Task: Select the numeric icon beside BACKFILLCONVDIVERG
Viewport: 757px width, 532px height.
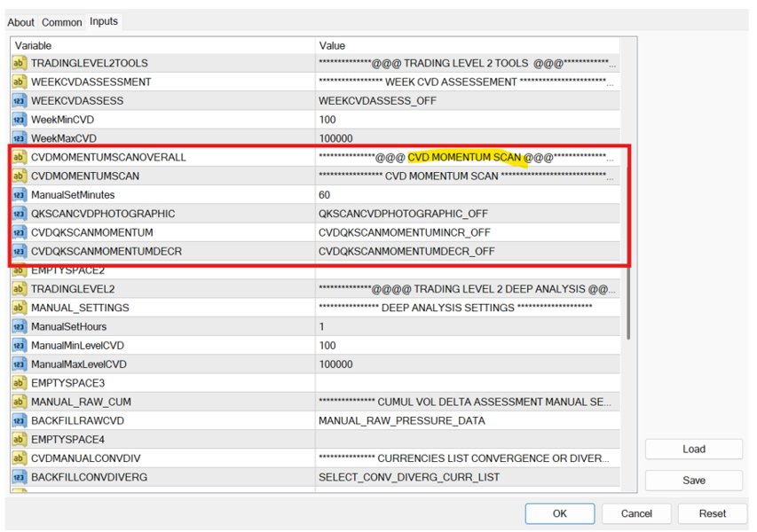Action: coord(19,477)
